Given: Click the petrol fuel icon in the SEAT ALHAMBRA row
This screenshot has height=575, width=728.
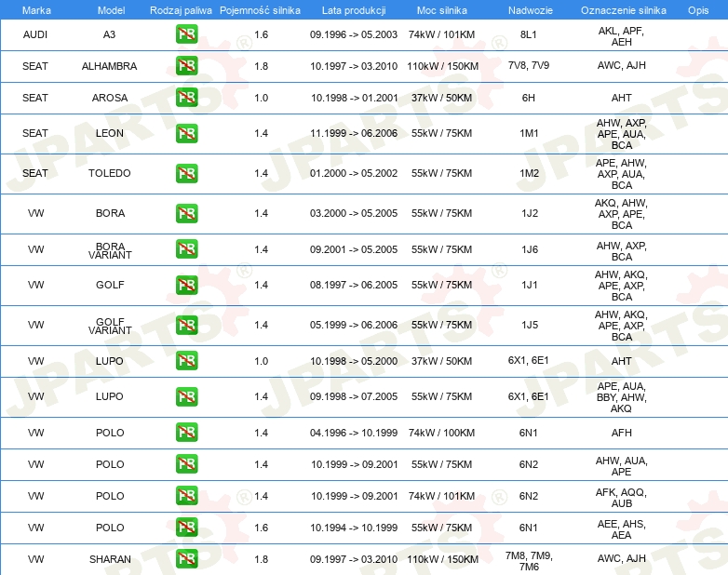Looking at the screenshot, I should (x=186, y=66).
